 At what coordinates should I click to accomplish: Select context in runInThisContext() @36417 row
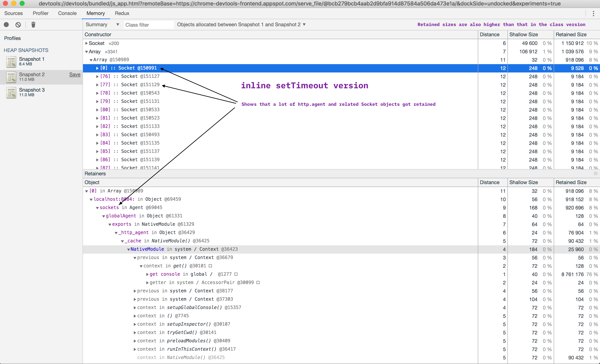341,349
